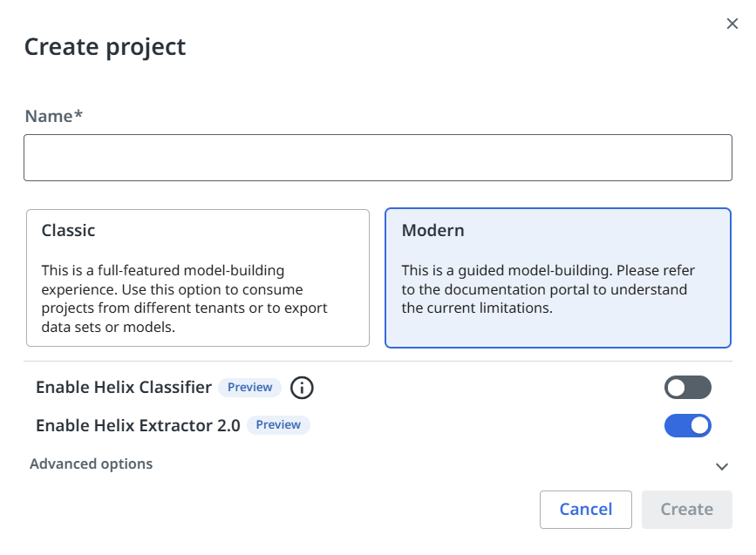
Task: Click the 'Create project' dialog heading
Action: point(106,47)
